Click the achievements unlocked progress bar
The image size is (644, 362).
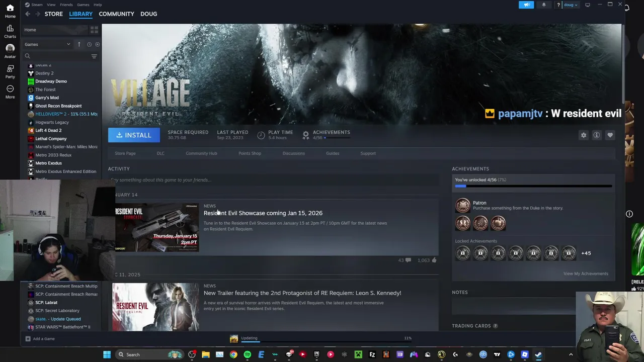click(533, 187)
